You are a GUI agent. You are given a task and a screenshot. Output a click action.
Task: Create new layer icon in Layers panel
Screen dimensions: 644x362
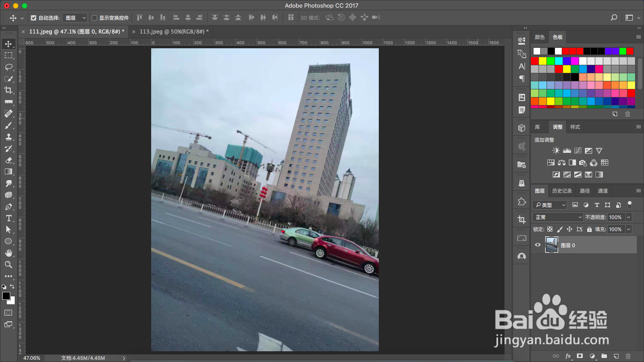click(x=616, y=356)
